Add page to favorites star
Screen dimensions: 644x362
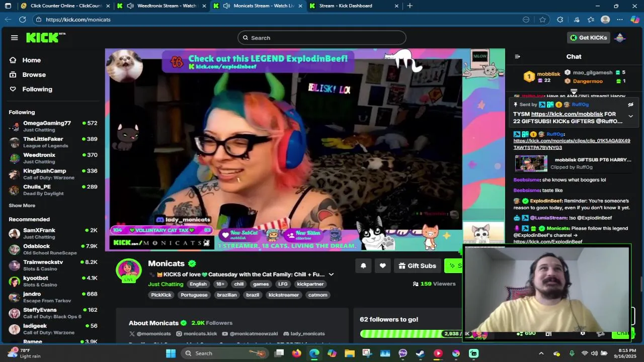(542, 20)
